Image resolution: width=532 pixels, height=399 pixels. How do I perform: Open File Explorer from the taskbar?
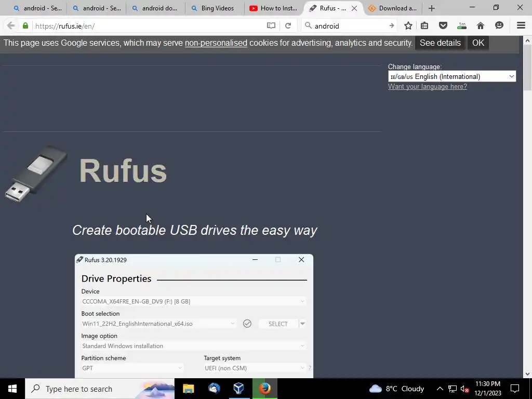tap(188, 389)
